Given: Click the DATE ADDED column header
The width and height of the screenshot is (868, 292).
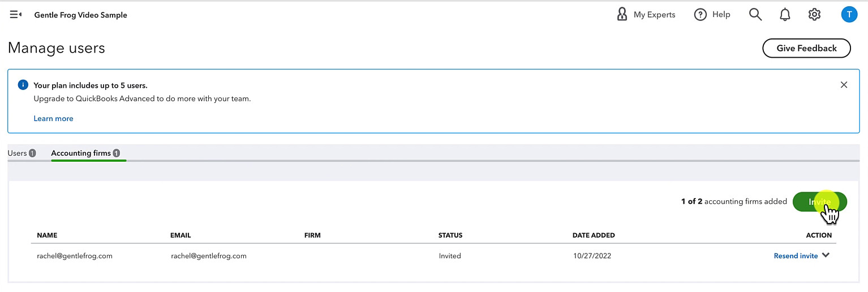Looking at the screenshot, I should point(593,235).
